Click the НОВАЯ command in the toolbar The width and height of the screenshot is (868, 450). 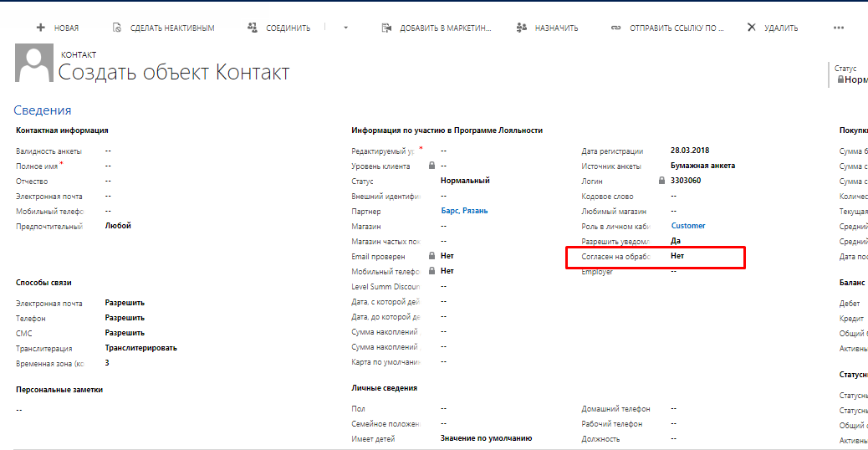(66, 28)
